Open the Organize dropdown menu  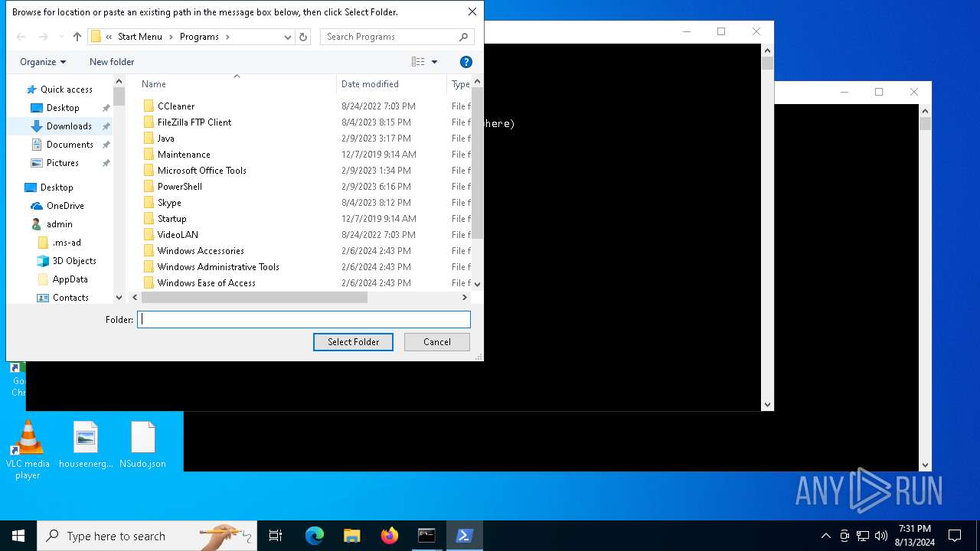[x=43, y=62]
